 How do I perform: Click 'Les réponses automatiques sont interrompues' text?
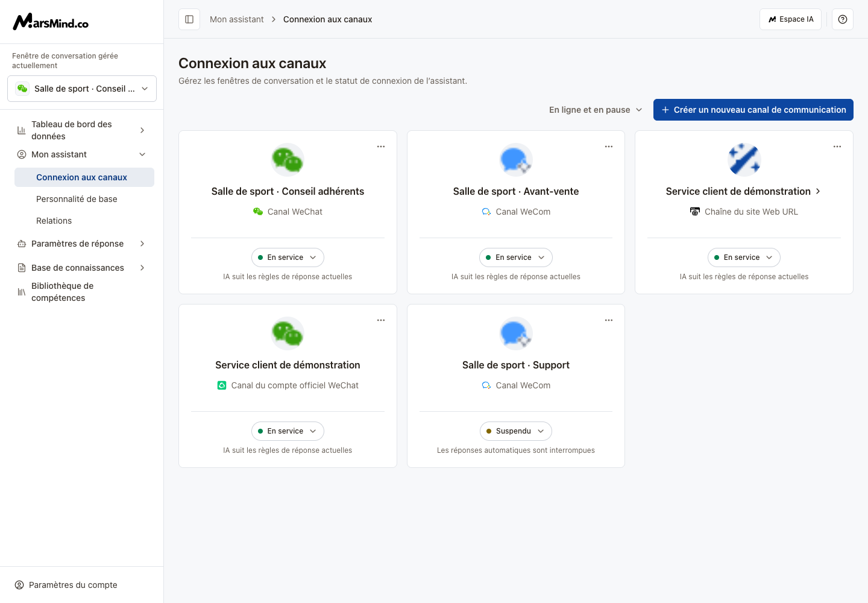[516, 450]
